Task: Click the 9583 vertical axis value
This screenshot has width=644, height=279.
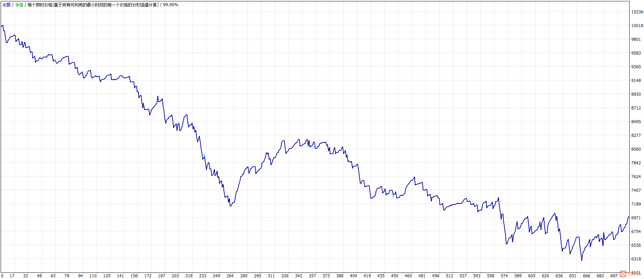Action: pyautogui.click(x=636, y=53)
